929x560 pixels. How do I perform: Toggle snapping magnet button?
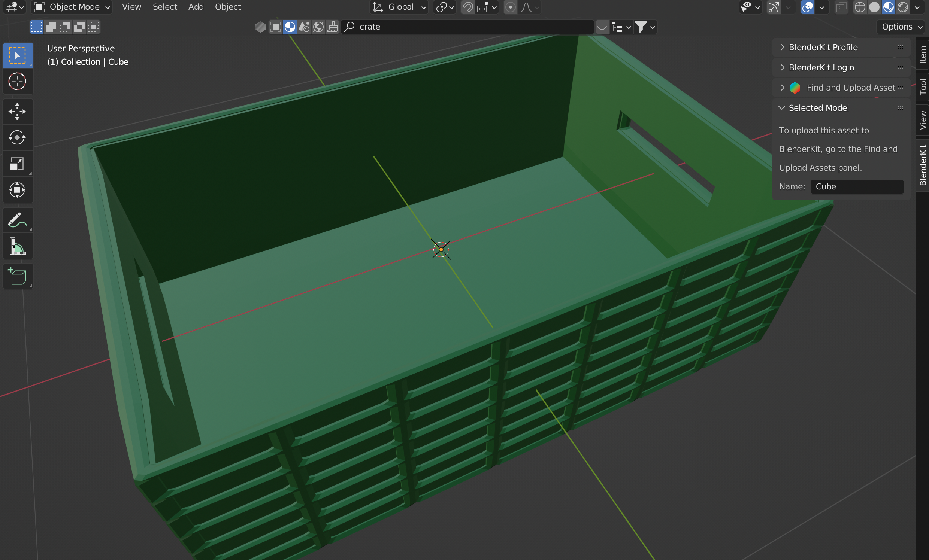click(468, 7)
